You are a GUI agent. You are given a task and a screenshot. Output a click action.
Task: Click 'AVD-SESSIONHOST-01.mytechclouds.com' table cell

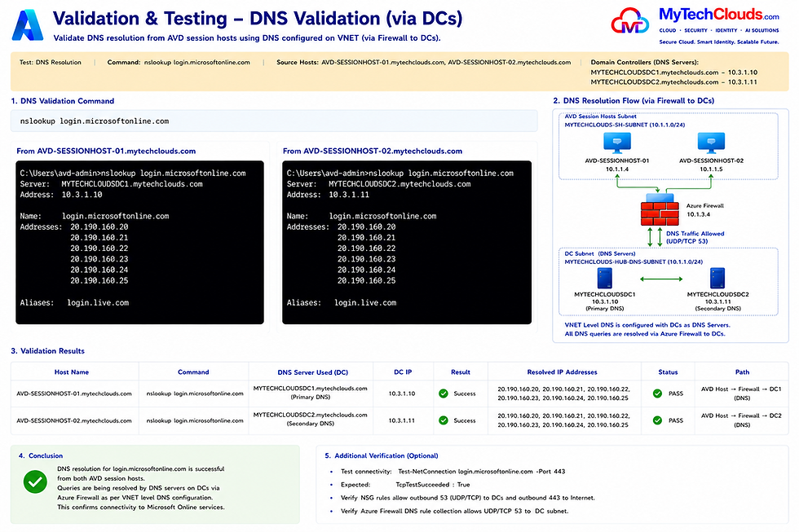(74, 394)
